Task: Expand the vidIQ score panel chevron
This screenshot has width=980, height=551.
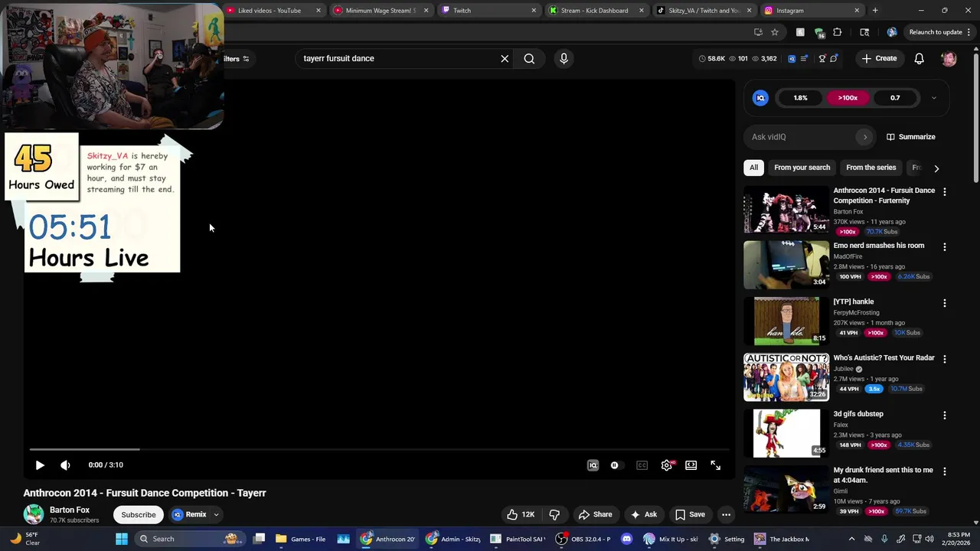Action: [933, 98]
